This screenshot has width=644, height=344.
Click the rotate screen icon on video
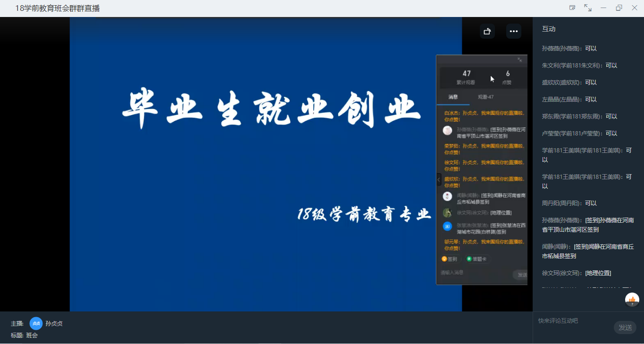[x=487, y=31]
